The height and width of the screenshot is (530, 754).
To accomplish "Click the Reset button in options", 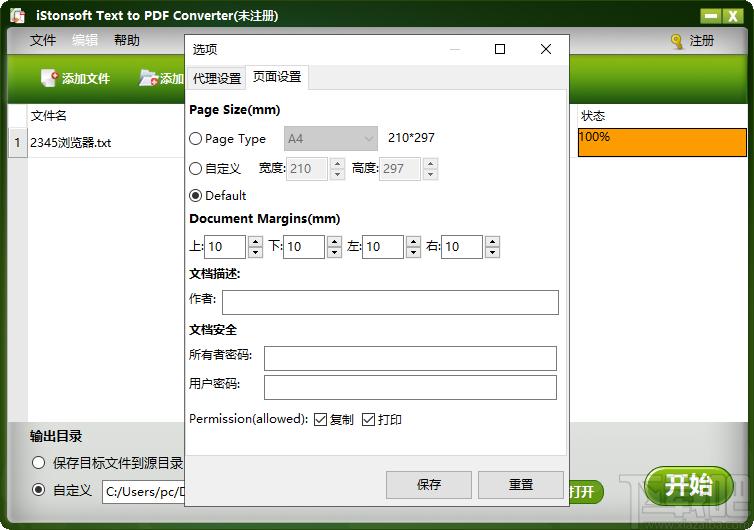I will 521,484.
